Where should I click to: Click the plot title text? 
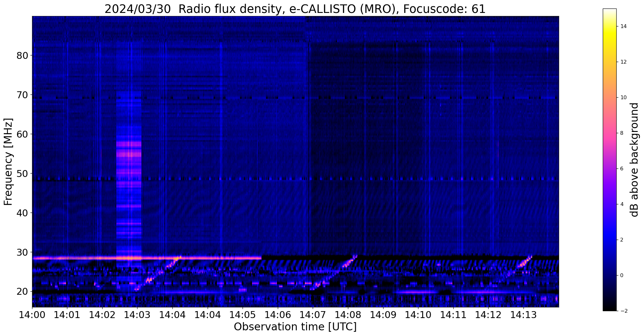click(x=295, y=9)
